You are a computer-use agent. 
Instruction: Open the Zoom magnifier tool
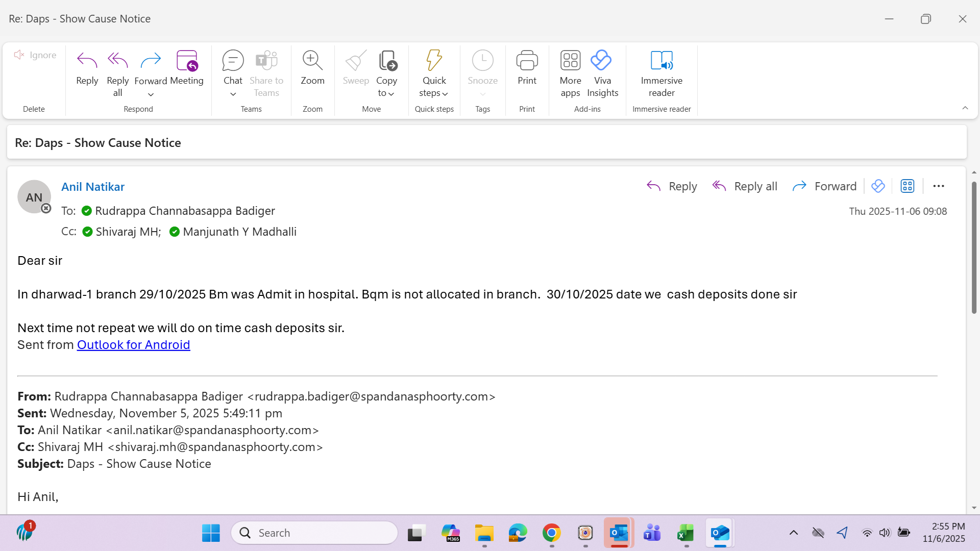point(312,61)
